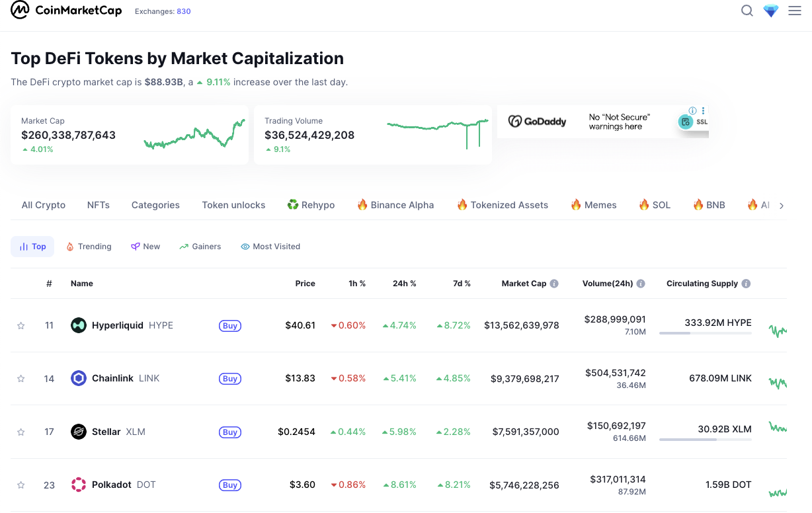
Task: Click the Market Cap column info icon
Action: pyautogui.click(x=554, y=283)
